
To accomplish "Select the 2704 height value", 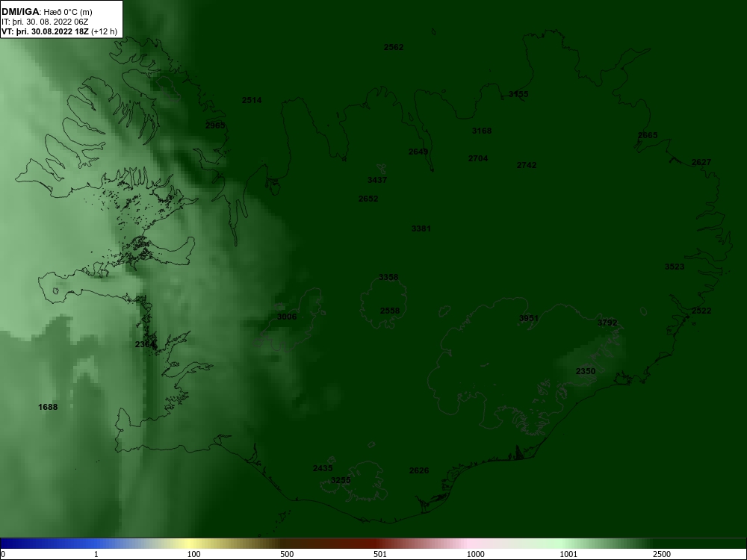I will 478,158.
